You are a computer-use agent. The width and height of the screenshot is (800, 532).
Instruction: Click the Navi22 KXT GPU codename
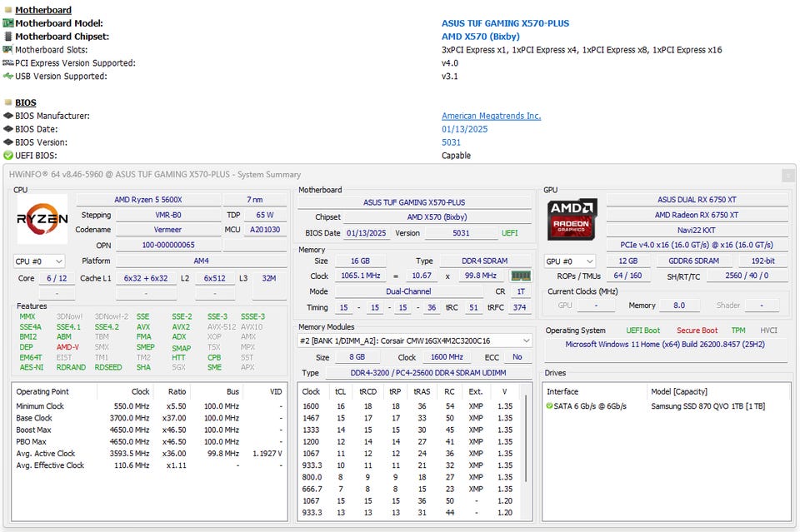click(x=697, y=231)
